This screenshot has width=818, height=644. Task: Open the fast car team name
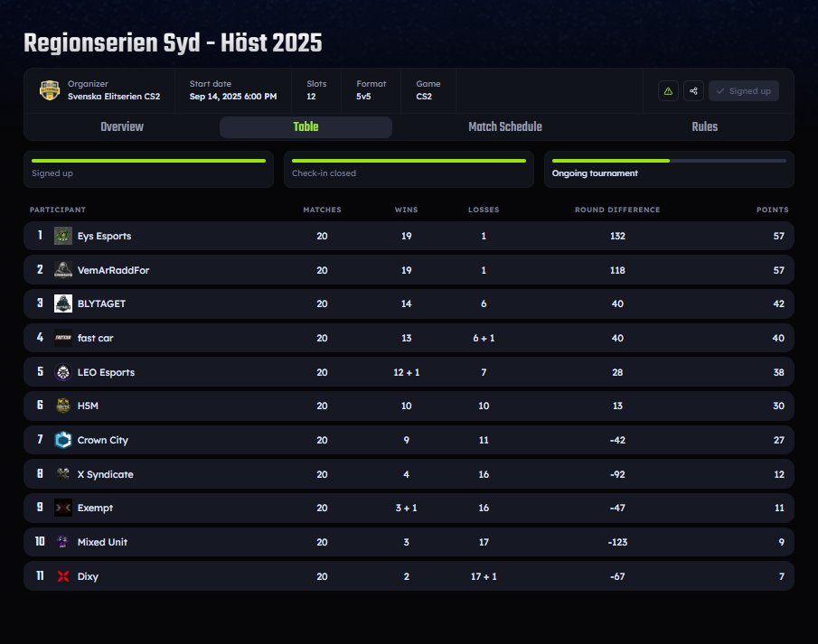point(95,338)
